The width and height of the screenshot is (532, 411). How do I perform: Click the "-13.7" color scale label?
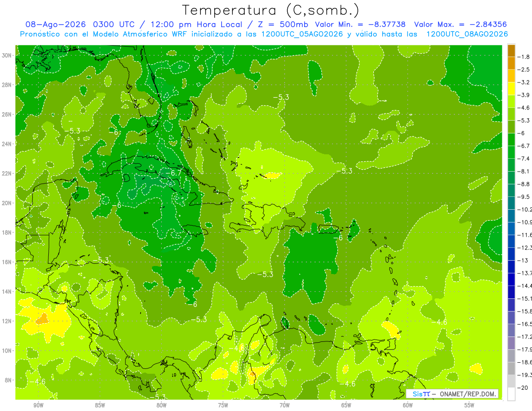(x=525, y=273)
